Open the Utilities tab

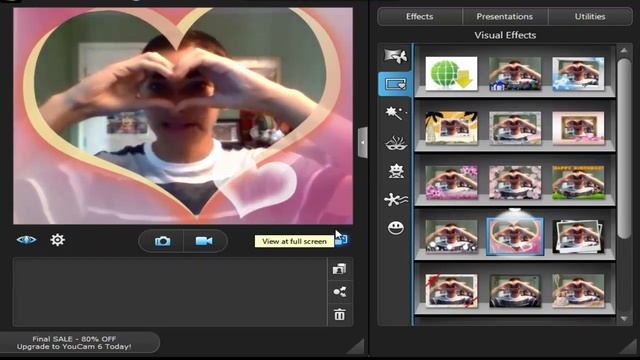(590, 17)
